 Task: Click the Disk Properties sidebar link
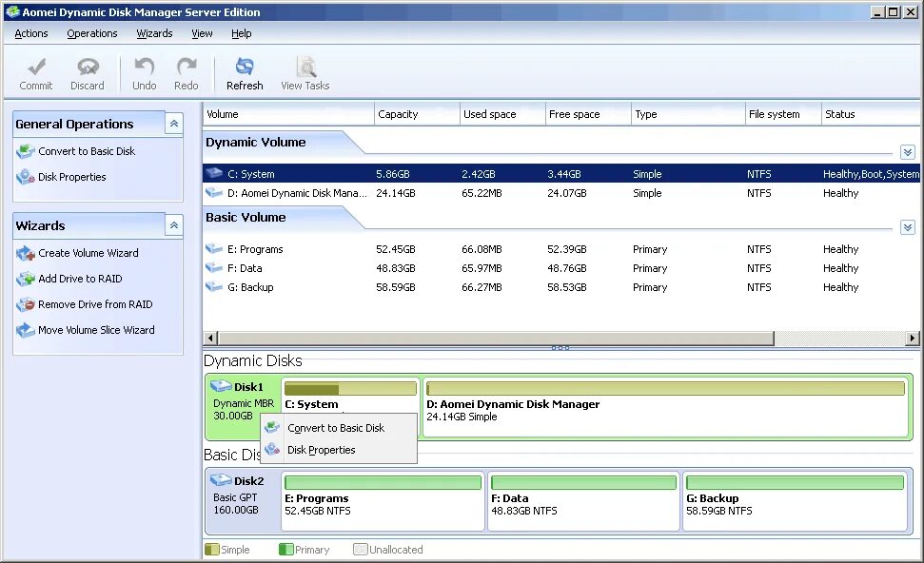72,177
